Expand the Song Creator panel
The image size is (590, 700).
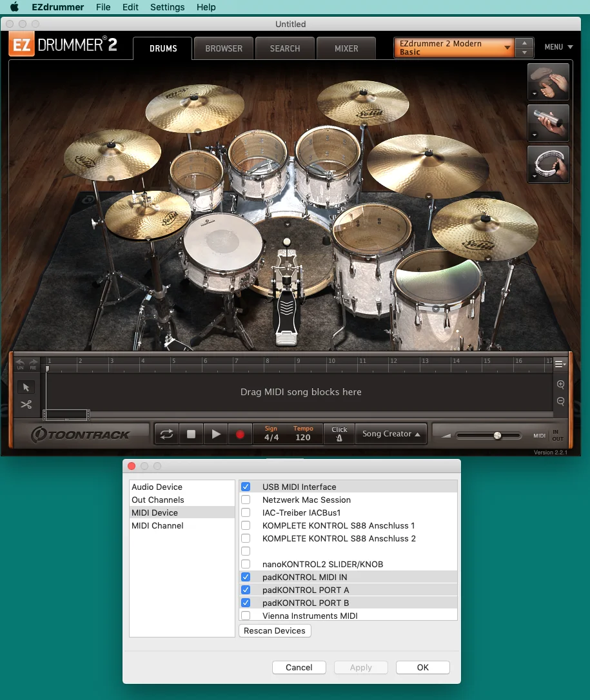point(391,434)
